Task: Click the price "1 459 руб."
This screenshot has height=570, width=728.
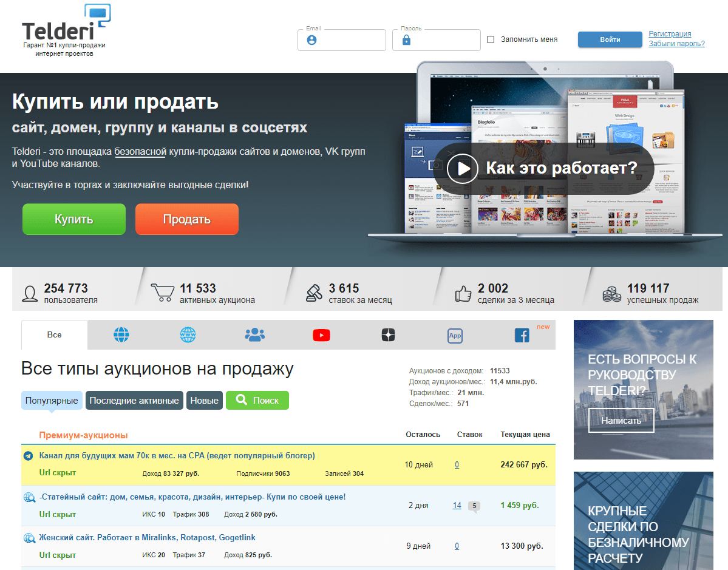Action: [x=520, y=506]
